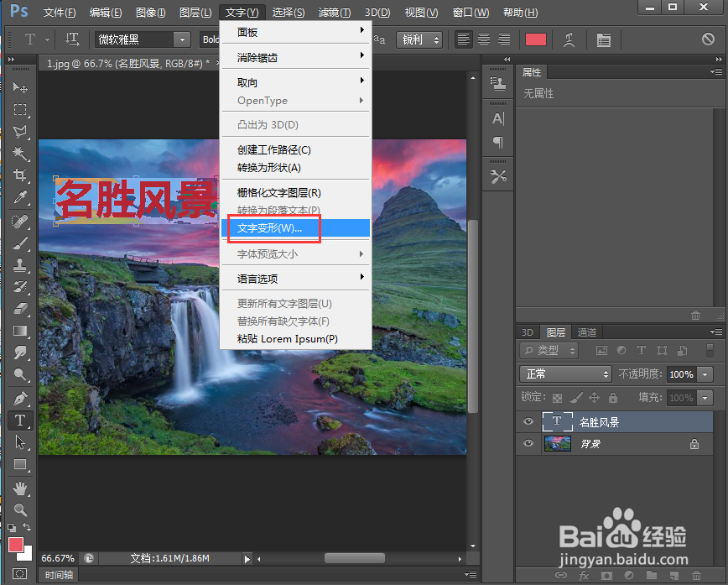Expand the 语言选项 submenu

click(296, 279)
